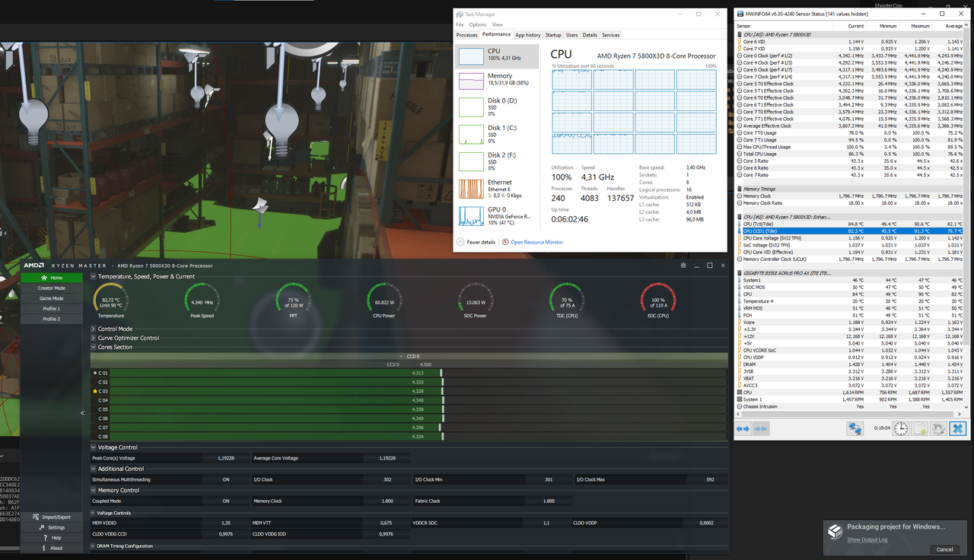The image size is (974, 560).
Task: Open HWiNFO sensor settings gear icon
Action: pyautogui.click(x=938, y=429)
